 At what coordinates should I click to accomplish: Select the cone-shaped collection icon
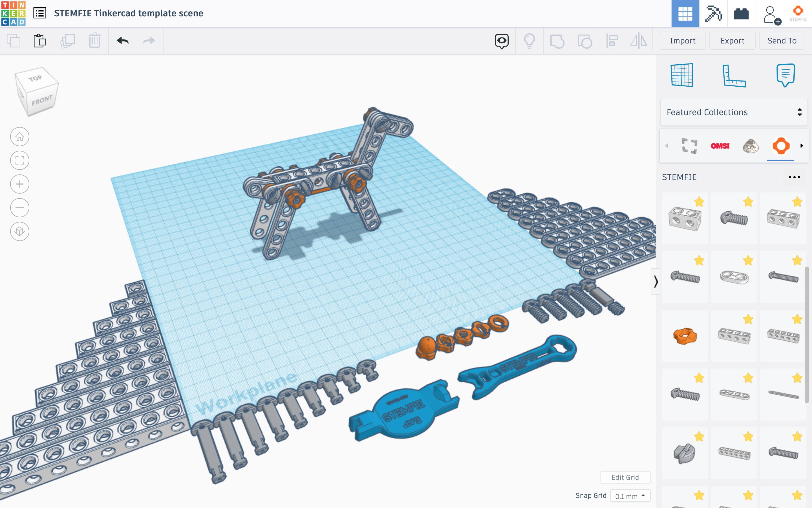coord(751,146)
